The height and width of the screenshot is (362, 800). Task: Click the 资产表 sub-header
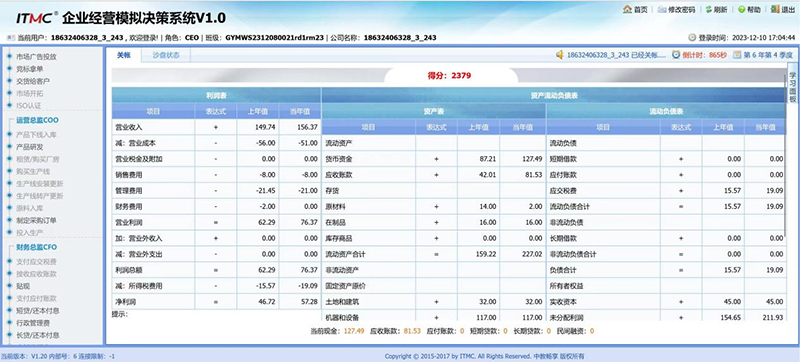coord(434,111)
